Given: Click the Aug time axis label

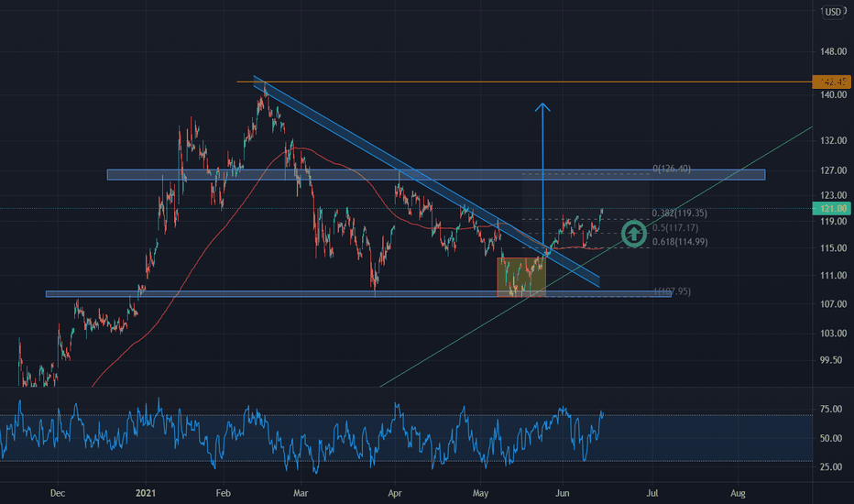Looking at the screenshot, I should tap(738, 493).
